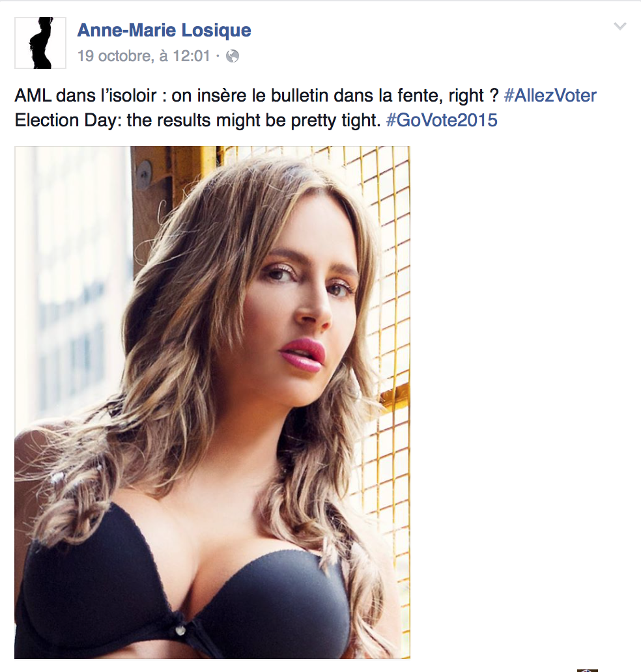The height and width of the screenshot is (672, 641).
Task: Open the silhouette profile picture thumbnail
Action: coord(40,43)
